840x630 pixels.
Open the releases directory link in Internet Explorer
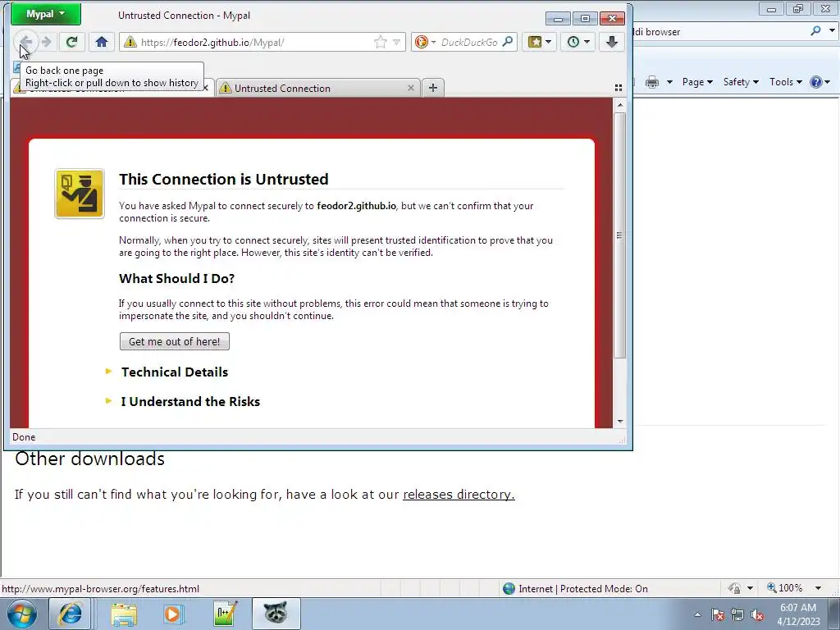tap(459, 494)
